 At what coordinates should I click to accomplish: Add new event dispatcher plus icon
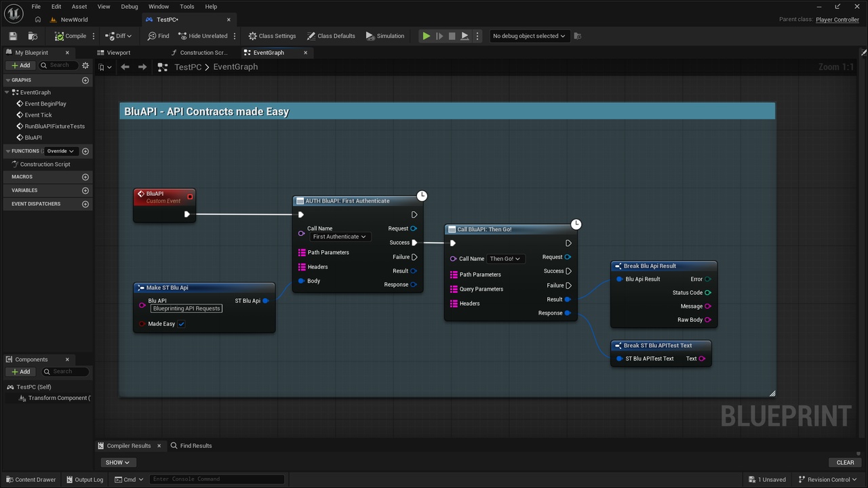85,204
